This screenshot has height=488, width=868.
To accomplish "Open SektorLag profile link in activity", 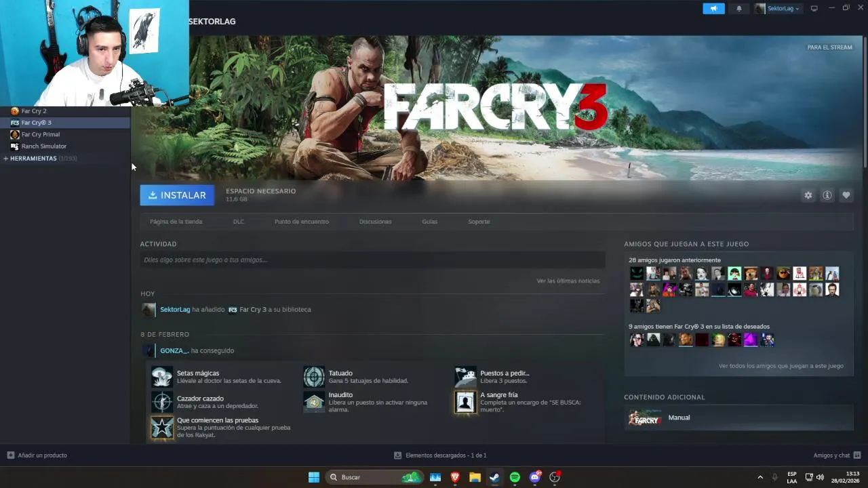I will pos(175,310).
